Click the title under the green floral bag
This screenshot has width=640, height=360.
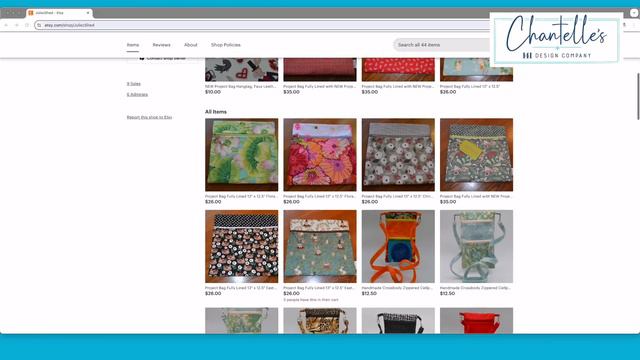coord(241,196)
